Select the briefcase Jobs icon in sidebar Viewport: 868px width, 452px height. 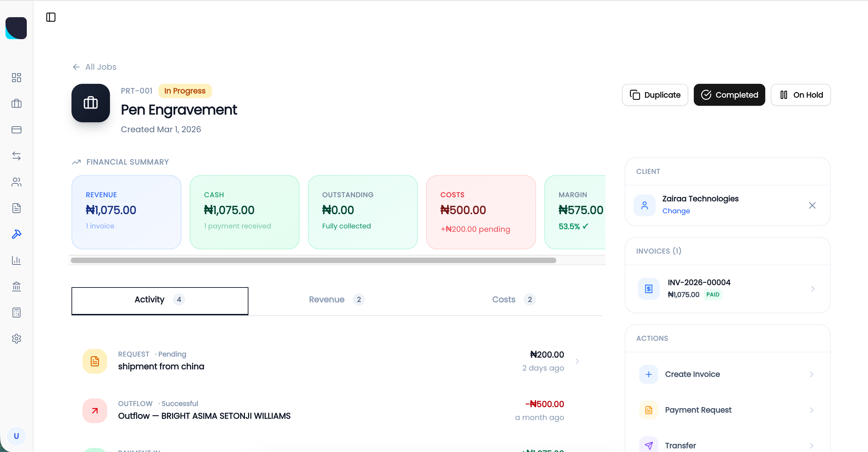pyautogui.click(x=16, y=104)
